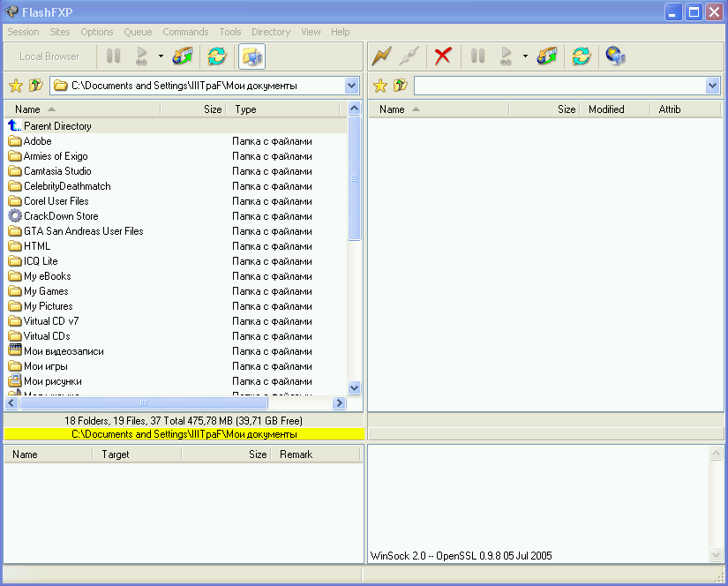Click the right pane transfer files icon
The width and height of the screenshot is (728, 586).
point(547,56)
